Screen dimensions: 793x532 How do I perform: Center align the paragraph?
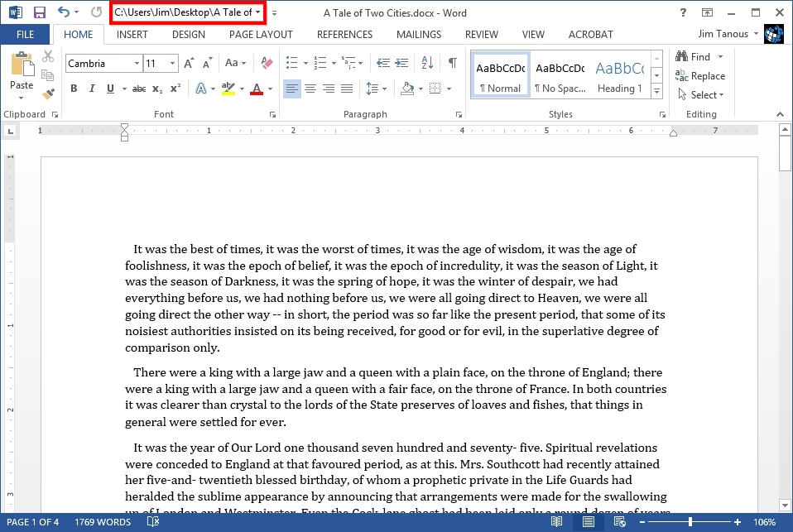pyautogui.click(x=310, y=89)
